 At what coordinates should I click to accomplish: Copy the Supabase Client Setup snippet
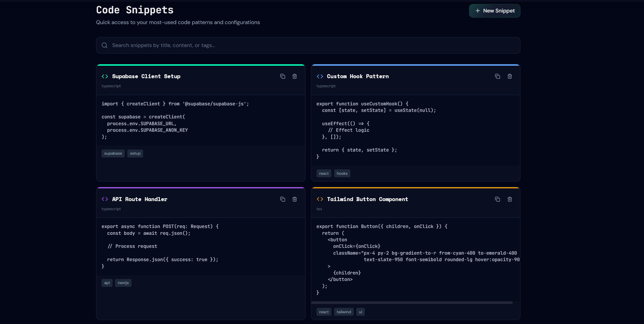click(x=282, y=76)
